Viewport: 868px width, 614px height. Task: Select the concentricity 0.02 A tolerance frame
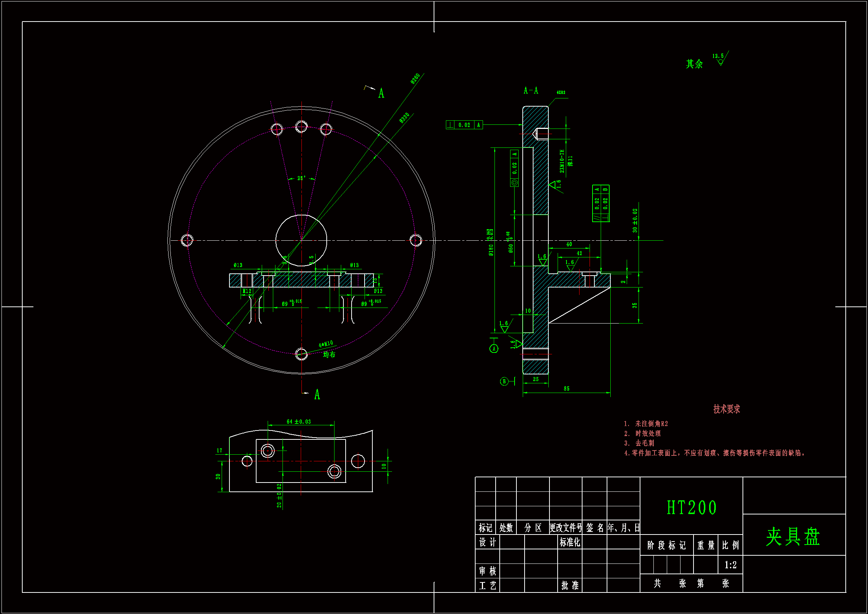[x=514, y=168]
